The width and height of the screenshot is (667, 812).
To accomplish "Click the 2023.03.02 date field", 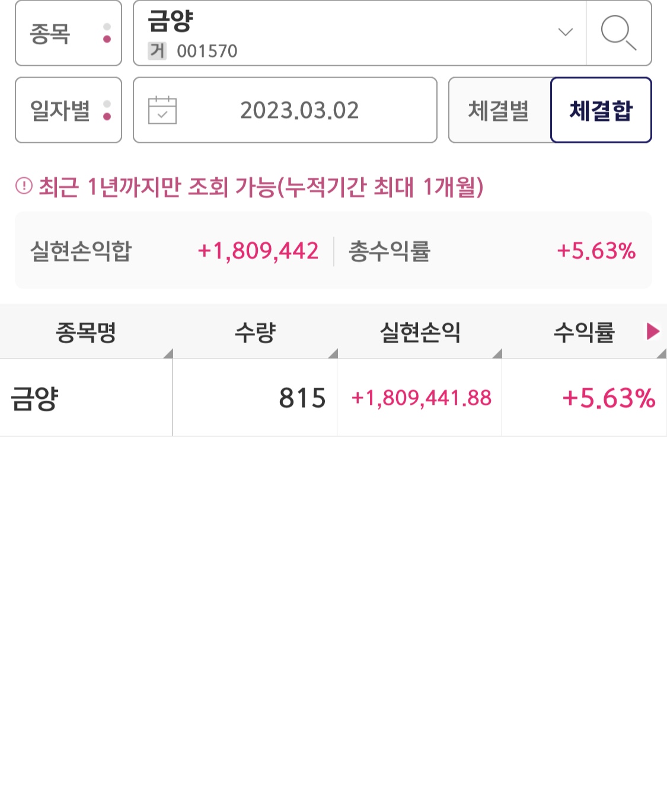I will pyautogui.click(x=299, y=110).
